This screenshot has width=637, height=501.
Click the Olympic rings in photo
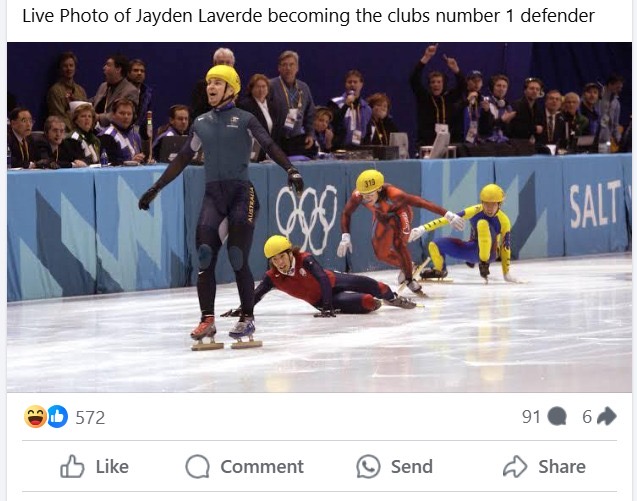coord(307,219)
